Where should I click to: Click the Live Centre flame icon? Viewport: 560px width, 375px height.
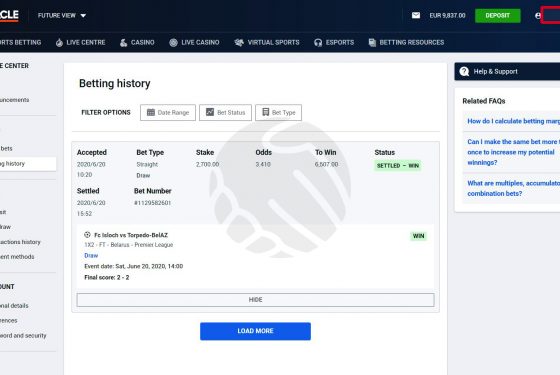coord(59,42)
